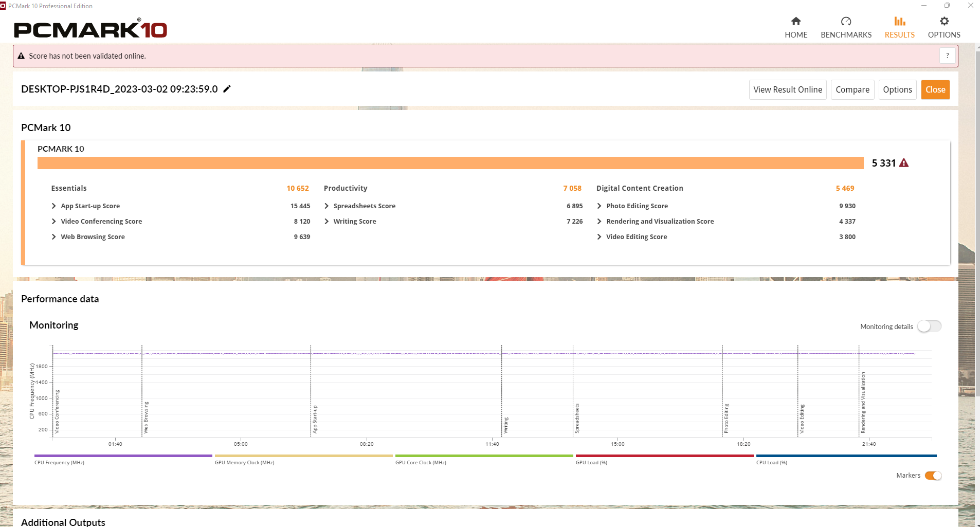980x527 pixels.
Task: Click the pencil icon to rename result
Action: click(227, 89)
